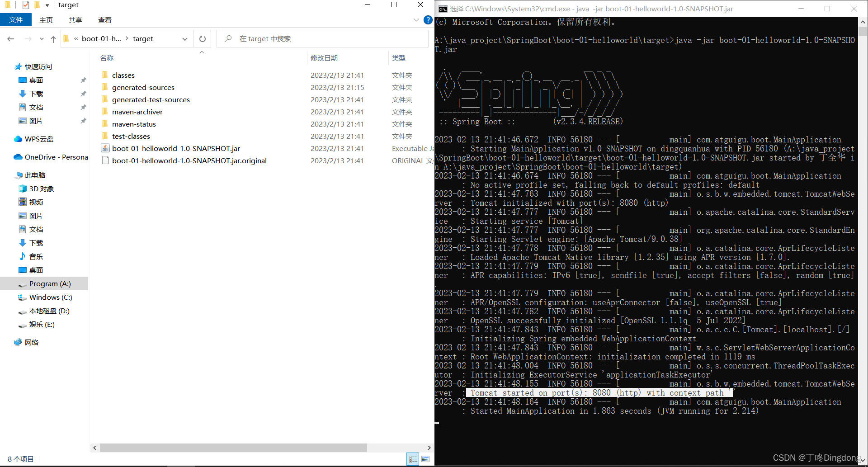The image size is (868, 467).
Task: Sort files by the 名称 column header
Action: pos(107,58)
